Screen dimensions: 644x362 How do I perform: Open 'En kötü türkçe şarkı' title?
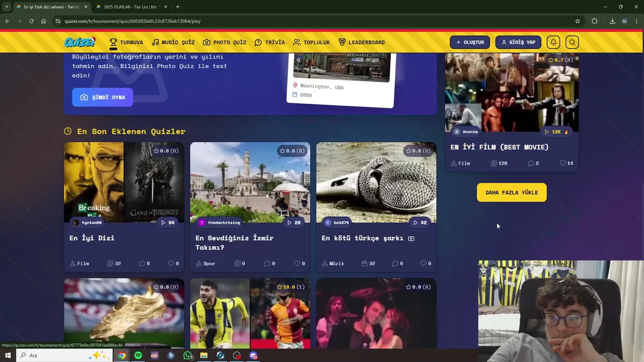(x=362, y=238)
